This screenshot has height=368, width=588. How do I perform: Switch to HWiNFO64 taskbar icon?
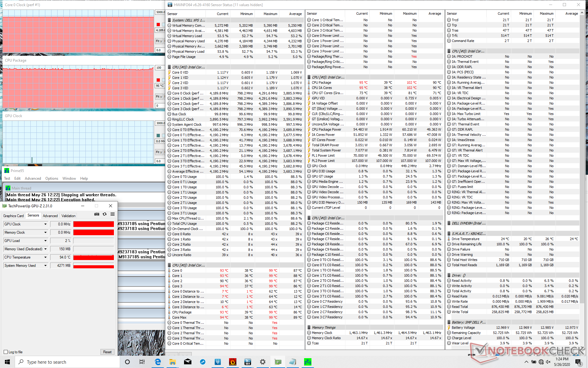(x=248, y=362)
